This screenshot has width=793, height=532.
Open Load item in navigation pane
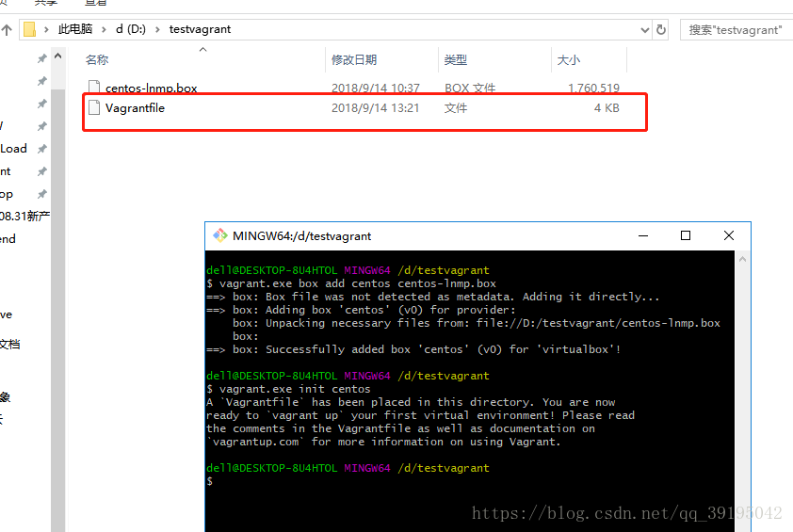pyautogui.click(x=13, y=149)
